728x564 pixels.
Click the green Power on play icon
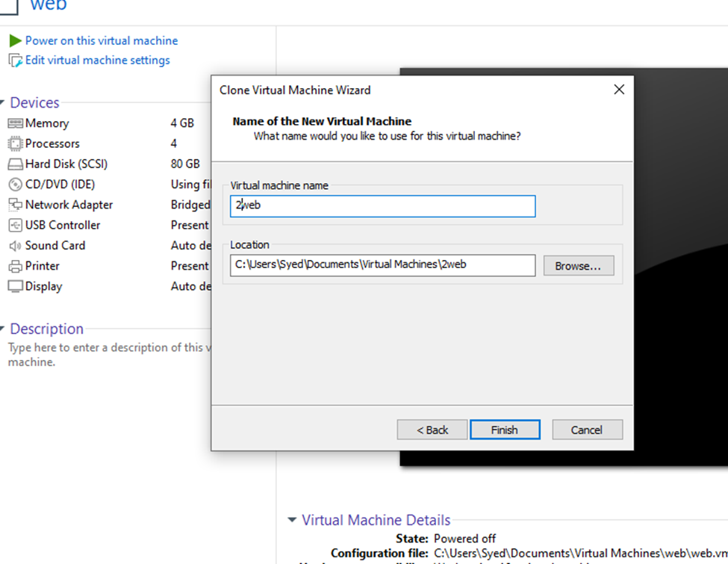point(15,40)
